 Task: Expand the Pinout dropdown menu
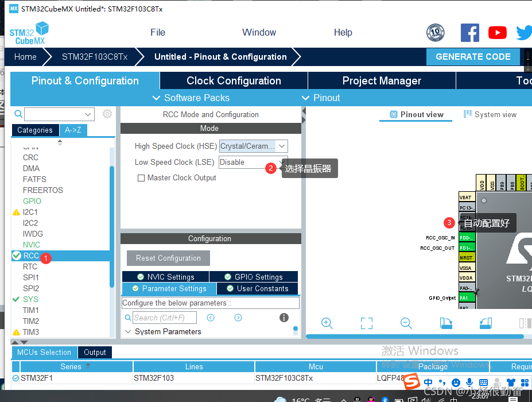coord(321,98)
